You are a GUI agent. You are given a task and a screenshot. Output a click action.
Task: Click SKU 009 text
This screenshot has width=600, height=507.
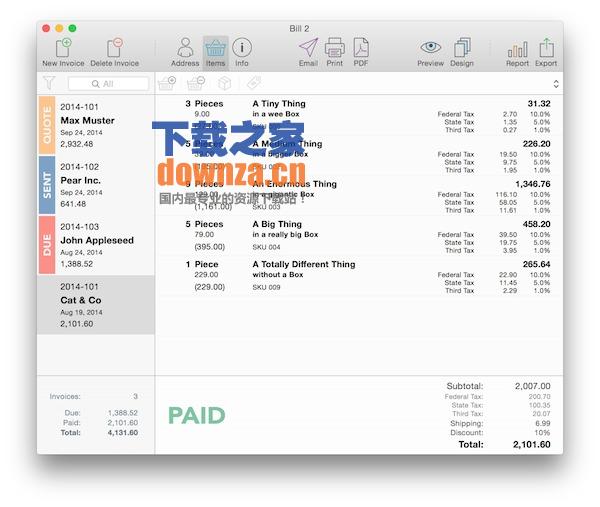tap(266, 287)
